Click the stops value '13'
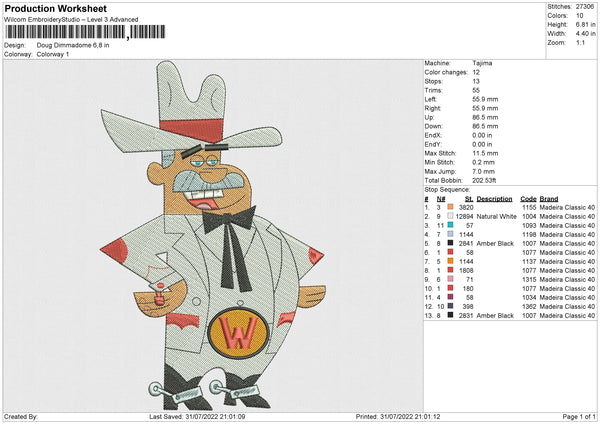 click(476, 81)
